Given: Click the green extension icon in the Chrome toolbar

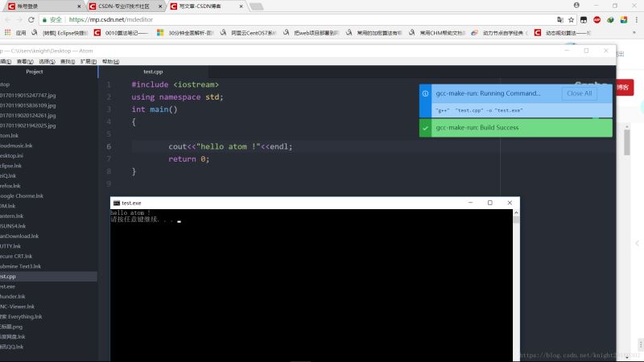Looking at the screenshot, I should click(610, 19).
